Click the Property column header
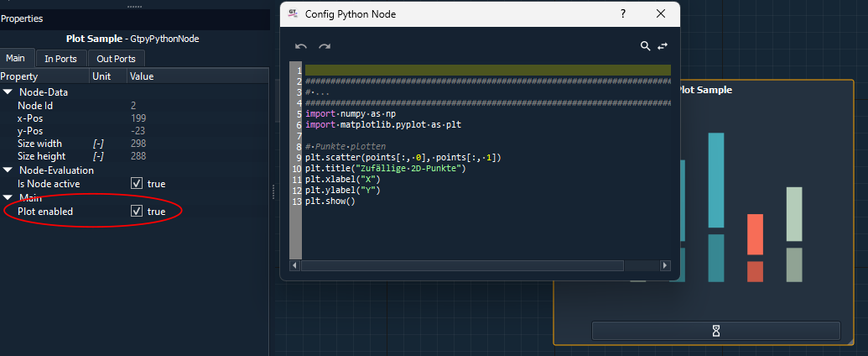 [x=44, y=76]
